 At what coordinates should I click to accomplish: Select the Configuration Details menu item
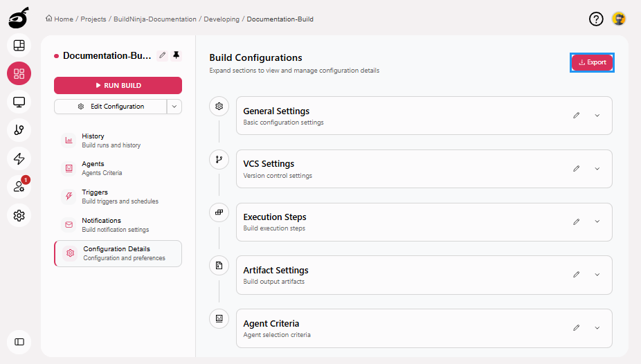pos(118,253)
